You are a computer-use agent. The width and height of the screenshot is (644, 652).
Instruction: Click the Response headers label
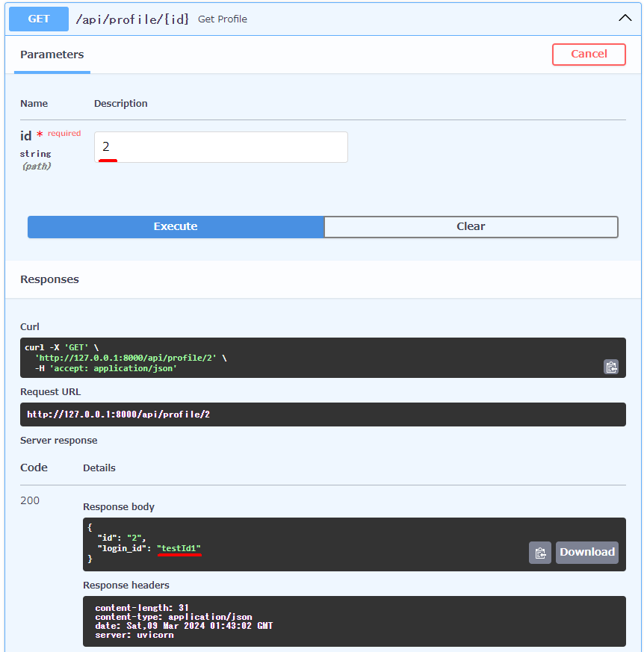click(x=126, y=585)
